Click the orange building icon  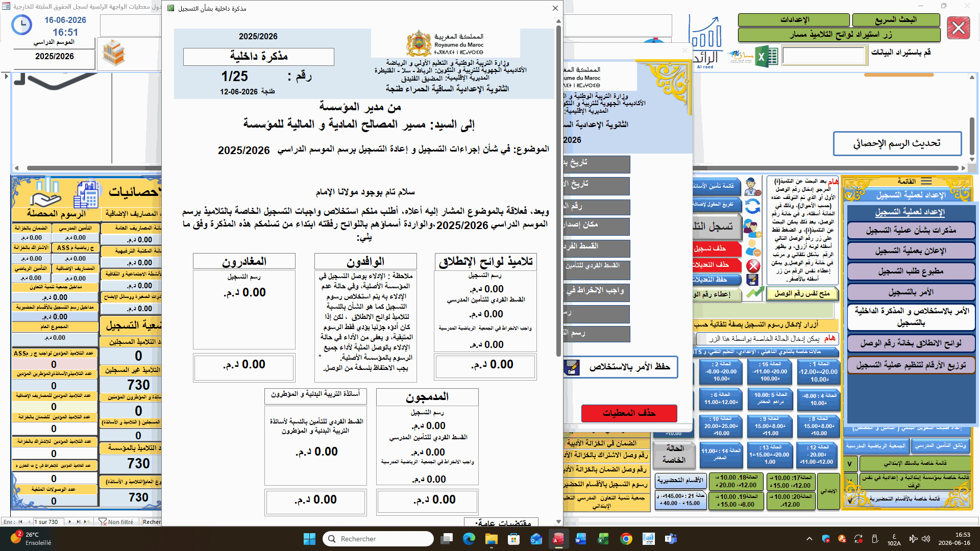pos(113,53)
